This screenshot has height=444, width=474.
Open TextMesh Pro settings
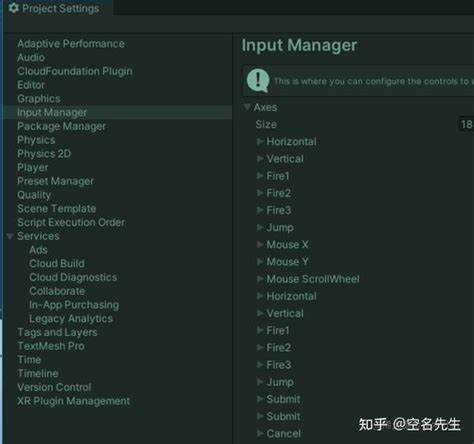tap(51, 346)
